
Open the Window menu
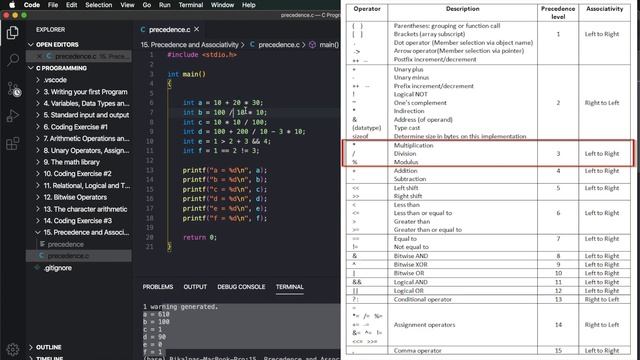coord(222,5)
